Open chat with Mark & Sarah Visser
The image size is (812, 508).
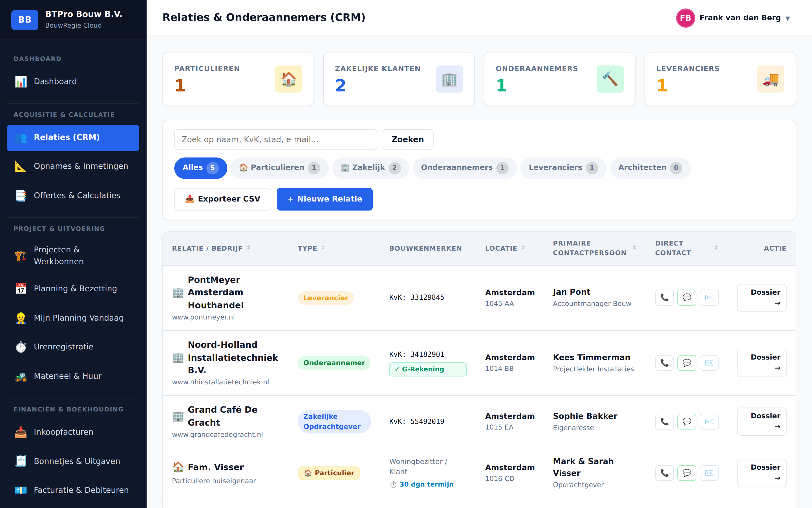[x=687, y=473]
